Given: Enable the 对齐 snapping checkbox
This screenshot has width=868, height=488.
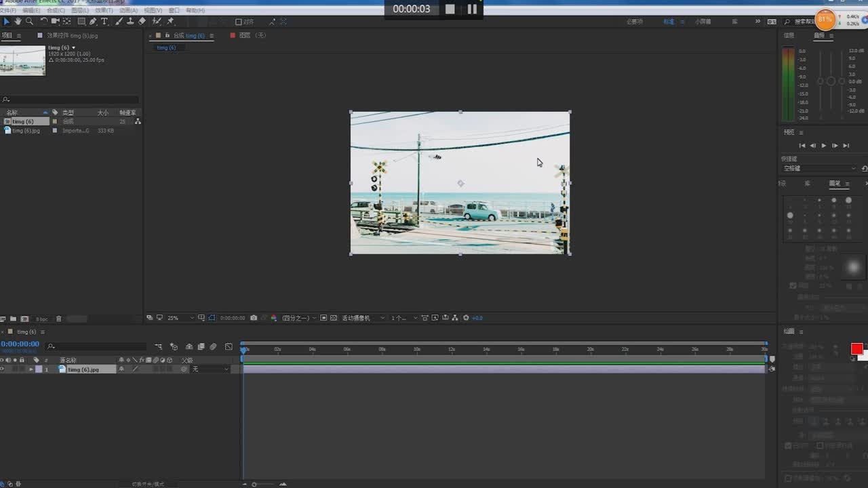Looking at the screenshot, I should pyautogui.click(x=239, y=22).
